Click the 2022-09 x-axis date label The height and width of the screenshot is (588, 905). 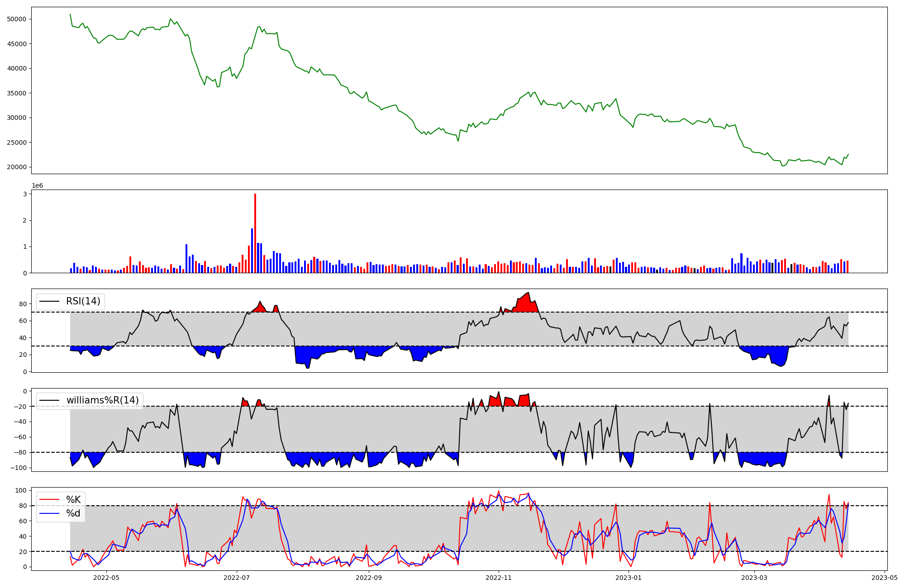(x=369, y=578)
